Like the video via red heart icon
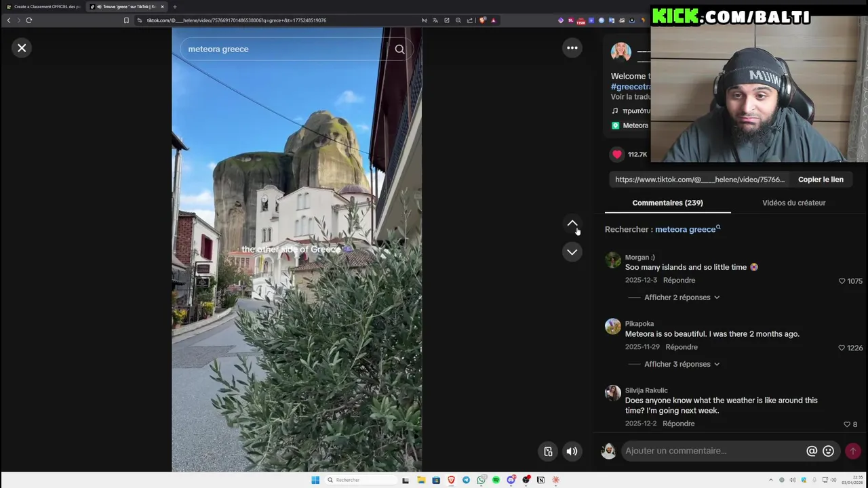The image size is (868, 488). click(x=616, y=155)
